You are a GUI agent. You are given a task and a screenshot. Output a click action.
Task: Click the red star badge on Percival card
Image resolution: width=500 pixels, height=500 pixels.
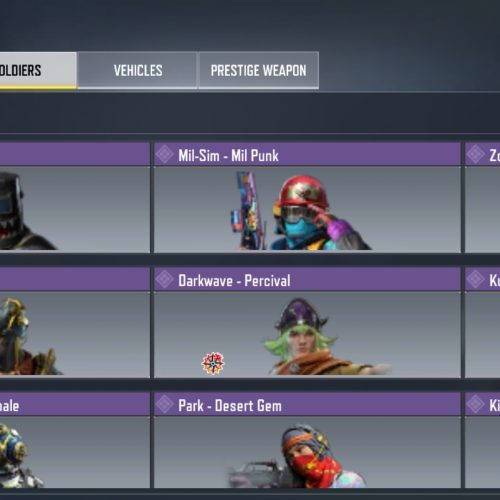click(213, 363)
